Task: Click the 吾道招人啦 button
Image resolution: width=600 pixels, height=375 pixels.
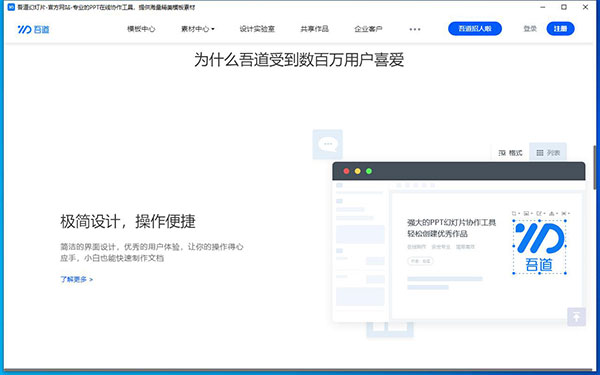Action: (x=475, y=29)
